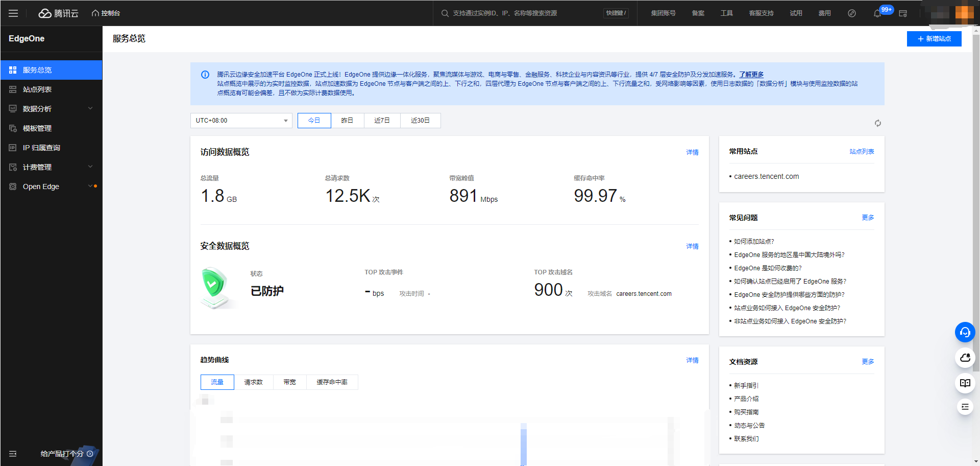Open IP 归属查询 in the sidebar

(x=51, y=148)
